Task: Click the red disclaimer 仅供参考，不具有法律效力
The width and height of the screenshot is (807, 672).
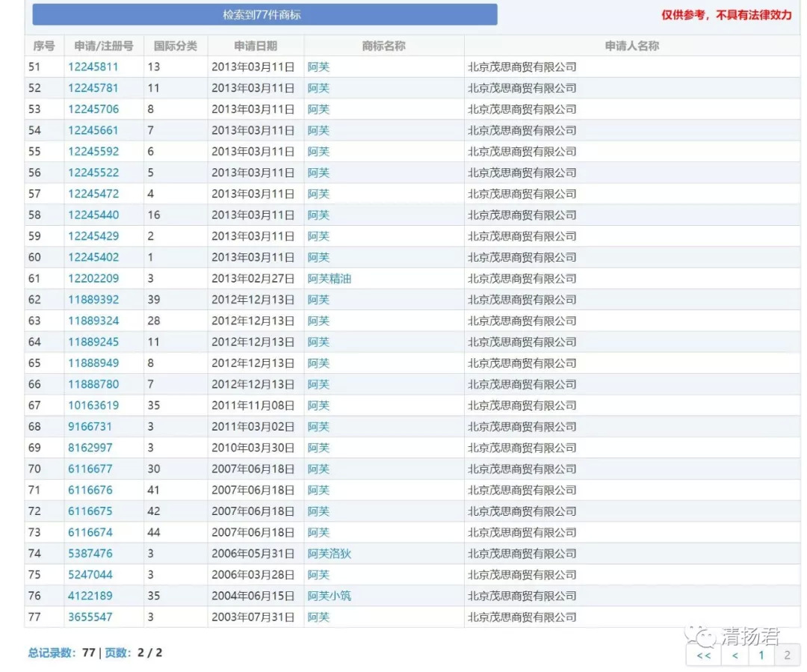Action: coord(726,15)
